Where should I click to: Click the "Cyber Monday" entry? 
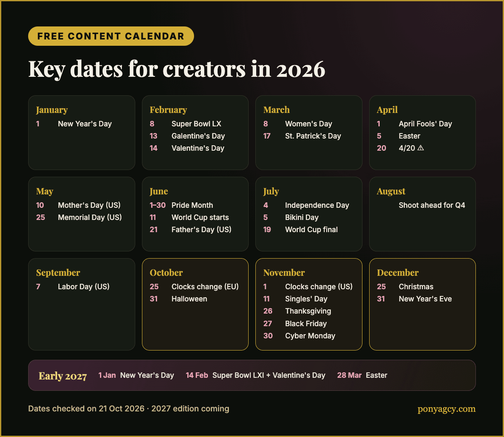(310, 336)
